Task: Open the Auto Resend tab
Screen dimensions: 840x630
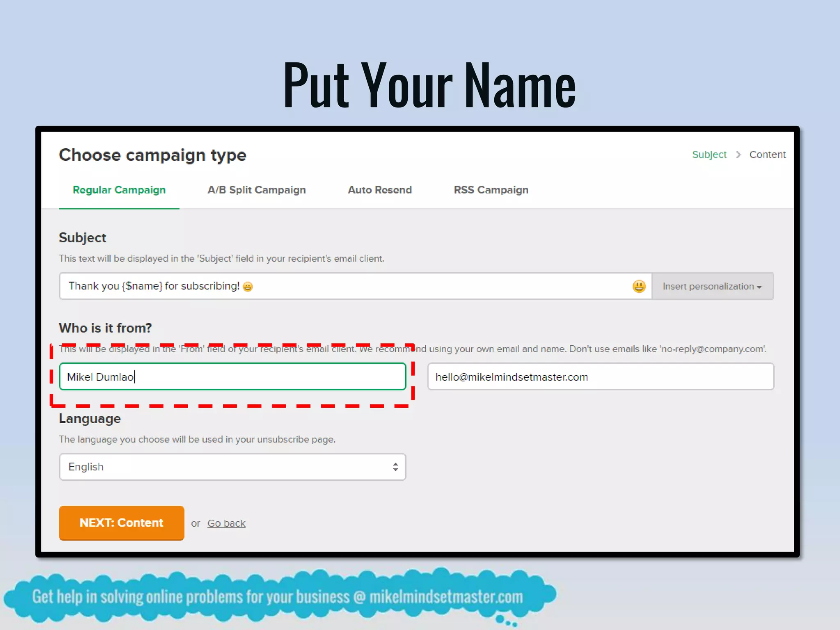Action: 379,190
